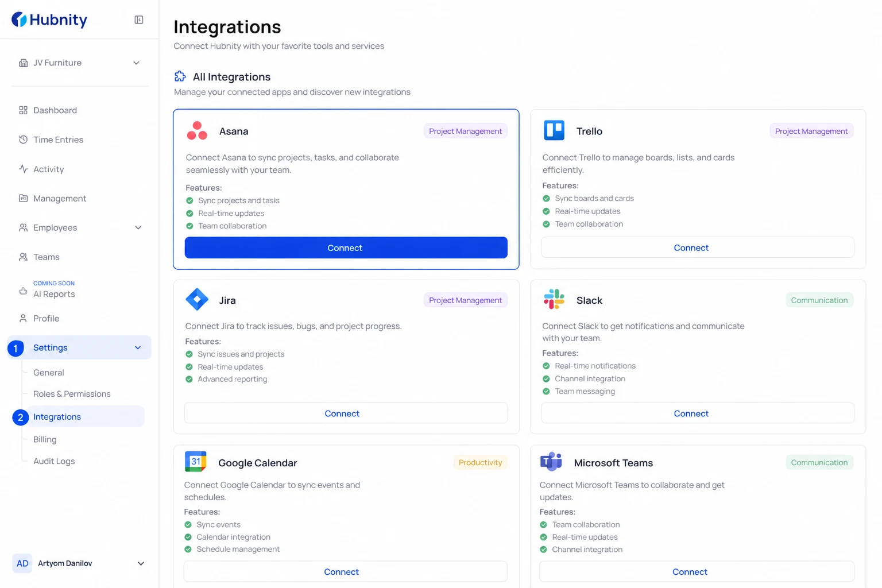Click "Calendar integration" feature text
This screenshot has width=882, height=588.
coord(233,537)
